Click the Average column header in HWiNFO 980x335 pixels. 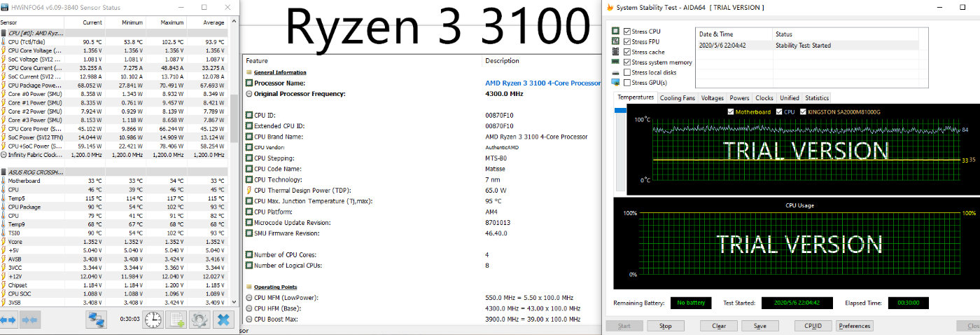(206, 24)
